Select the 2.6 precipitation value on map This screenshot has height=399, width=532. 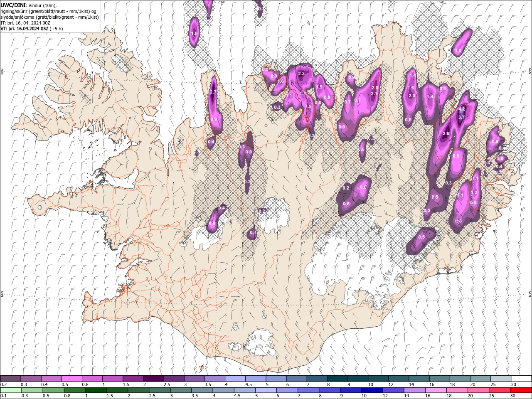pyautogui.click(x=446, y=133)
